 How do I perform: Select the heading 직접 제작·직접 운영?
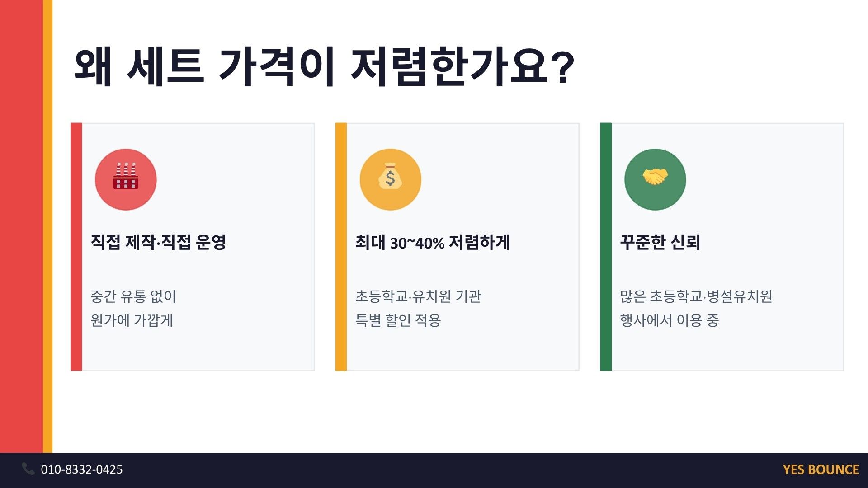[x=158, y=242]
